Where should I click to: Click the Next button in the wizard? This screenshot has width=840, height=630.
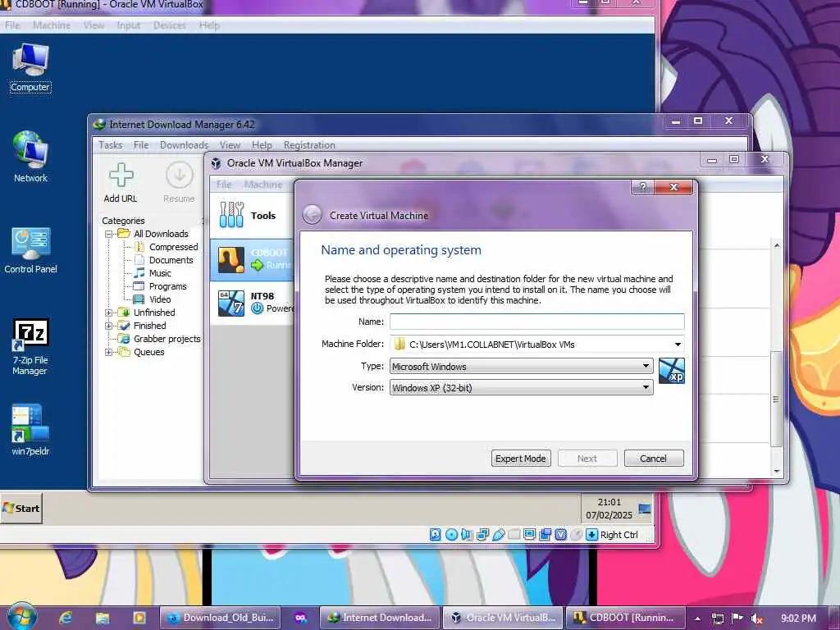tap(587, 459)
